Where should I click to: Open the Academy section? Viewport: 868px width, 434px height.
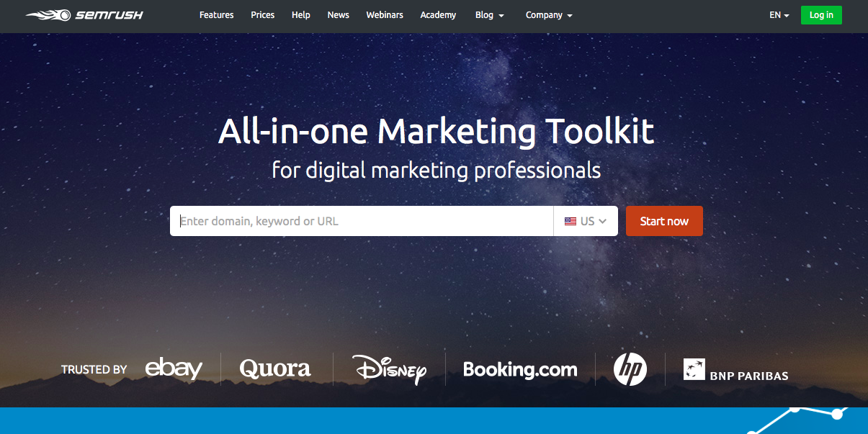coord(438,14)
